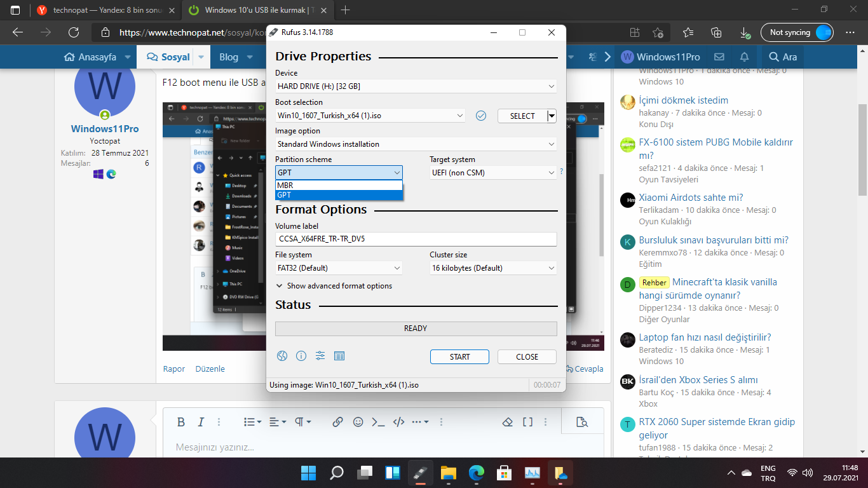Open File Explorer from the taskbar

tap(449, 473)
